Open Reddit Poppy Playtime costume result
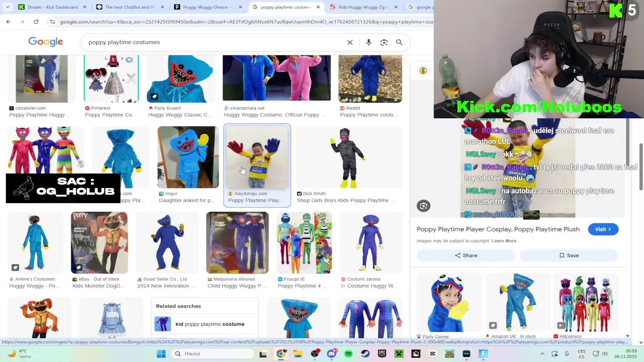The height and width of the screenshot is (362, 644). (x=370, y=87)
